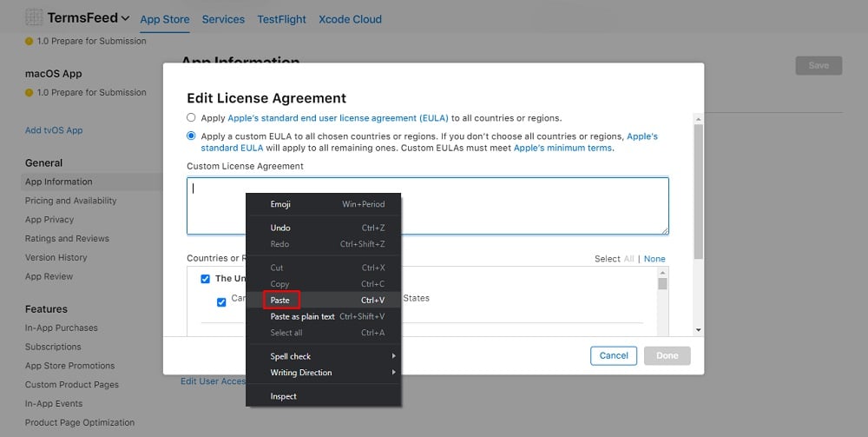Toggle the Canada country checkbox
Image resolution: width=868 pixels, height=437 pixels.
point(221,302)
